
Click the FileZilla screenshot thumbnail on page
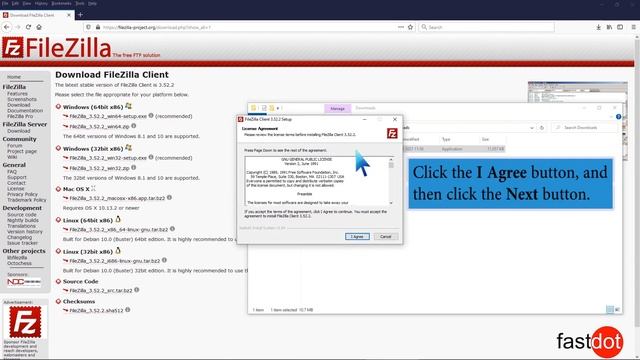pyautogui.click(x=578, y=92)
